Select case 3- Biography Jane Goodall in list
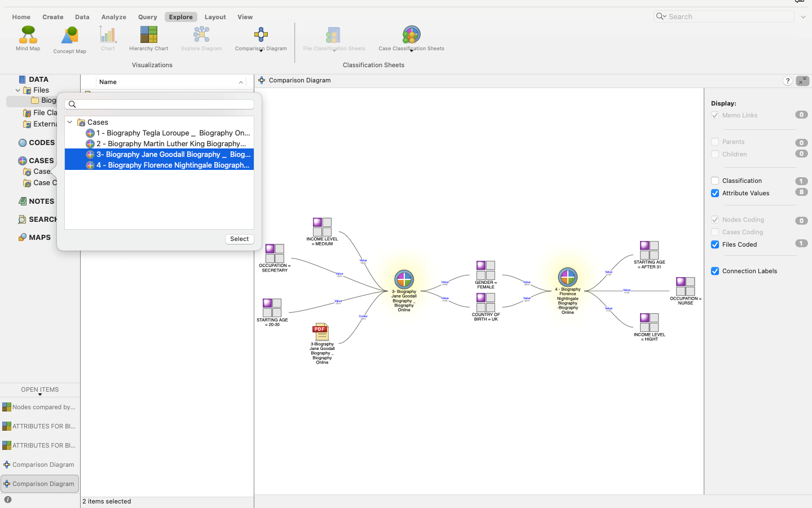The height and width of the screenshot is (508, 812). point(159,154)
